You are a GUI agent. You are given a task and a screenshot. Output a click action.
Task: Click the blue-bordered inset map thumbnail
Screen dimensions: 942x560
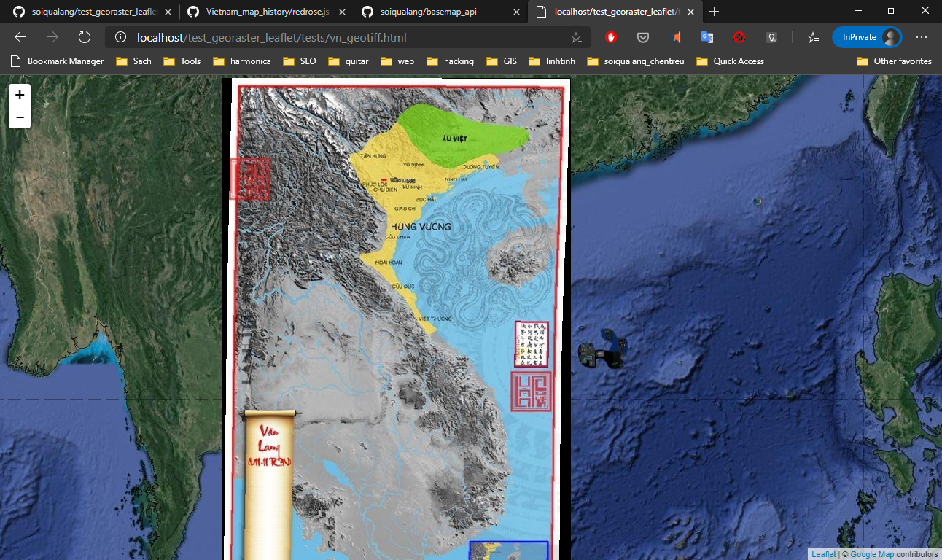[508, 551]
